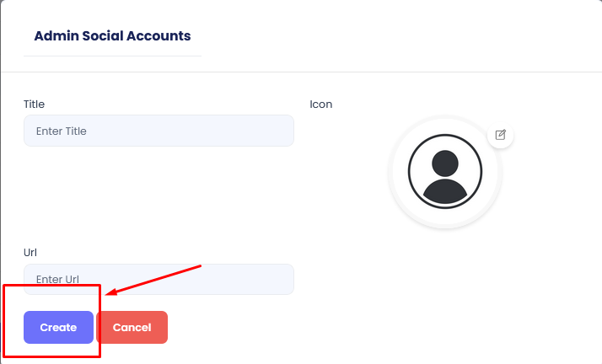
Task: Click the pencil edit icon on avatar
Action: coord(500,134)
